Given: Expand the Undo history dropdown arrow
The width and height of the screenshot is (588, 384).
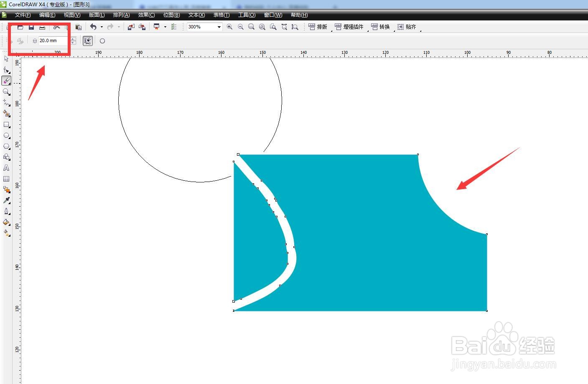Looking at the screenshot, I should tap(102, 27).
